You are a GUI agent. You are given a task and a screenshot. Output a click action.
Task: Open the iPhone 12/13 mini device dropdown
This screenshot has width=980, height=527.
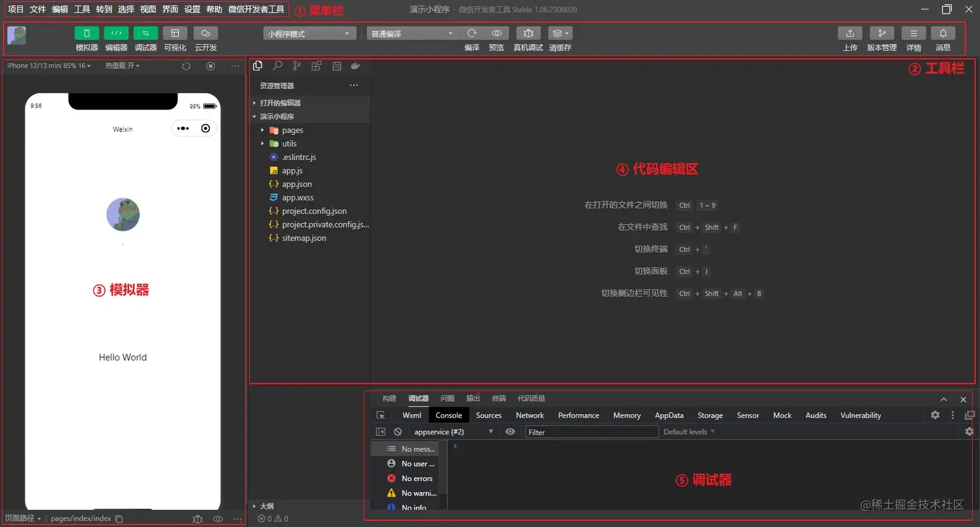[49, 65]
